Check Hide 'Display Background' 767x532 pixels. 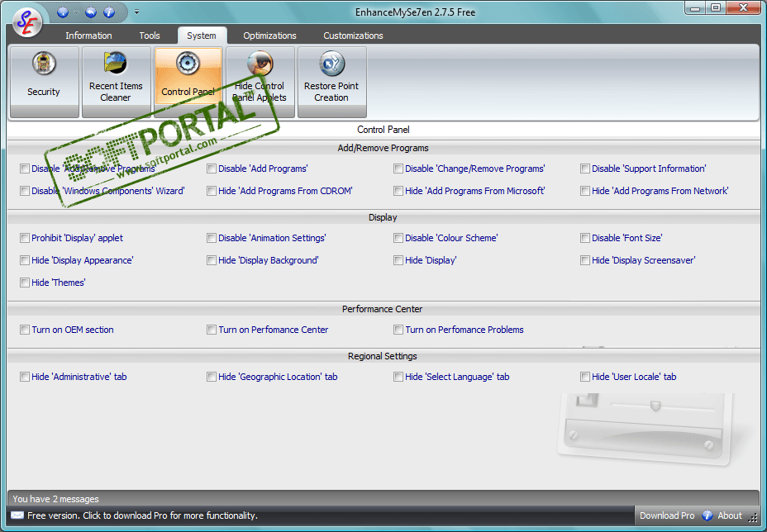coord(212,260)
